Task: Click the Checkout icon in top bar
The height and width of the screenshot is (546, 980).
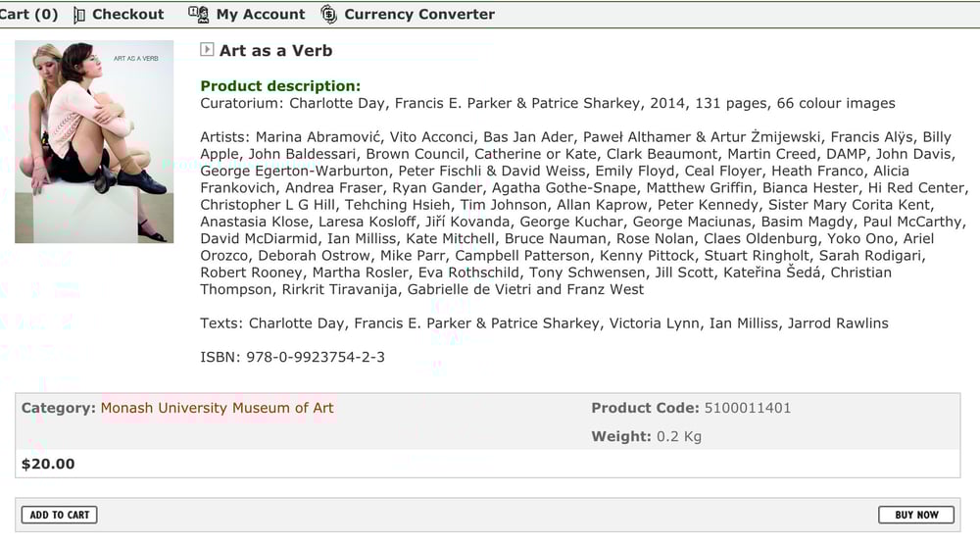Action: coord(79,15)
